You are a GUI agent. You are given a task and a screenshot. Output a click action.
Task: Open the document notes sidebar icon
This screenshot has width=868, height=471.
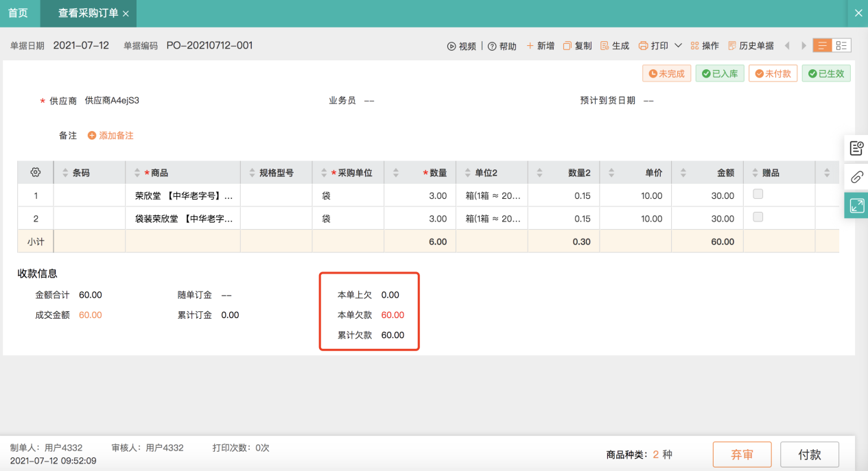[x=856, y=148]
